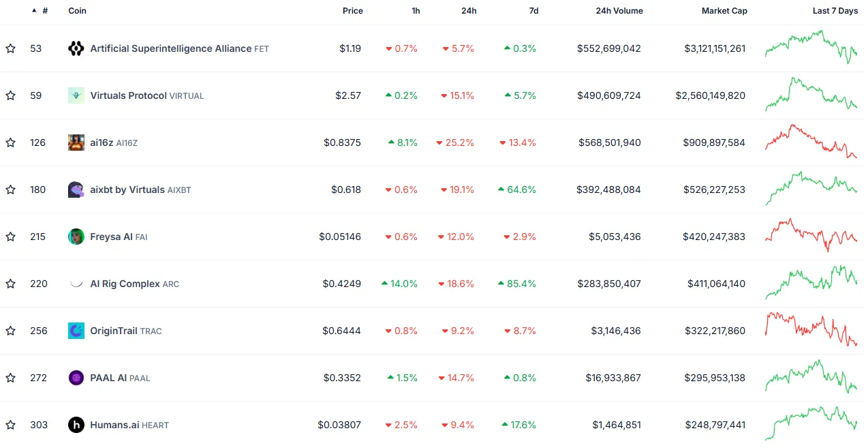This screenshot has width=868, height=448.
Task: Click the Last 7 Days column header
Action: click(x=835, y=11)
